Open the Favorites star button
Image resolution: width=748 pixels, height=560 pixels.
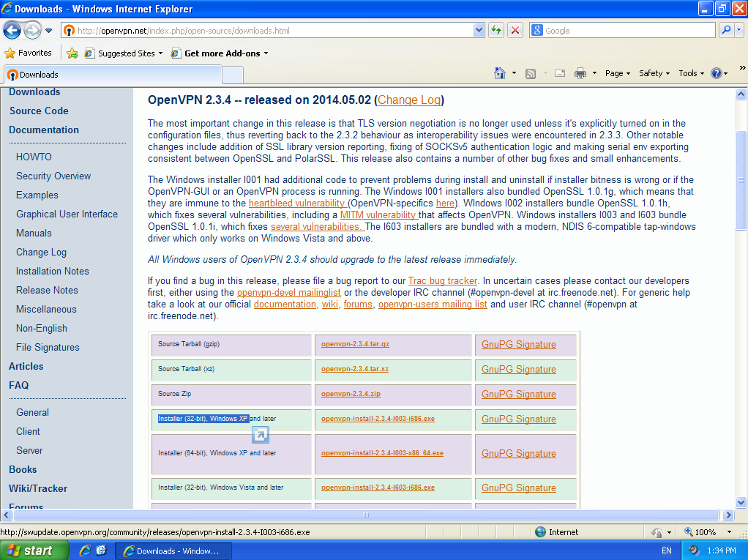pyautogui.click(x=28, y=53)
